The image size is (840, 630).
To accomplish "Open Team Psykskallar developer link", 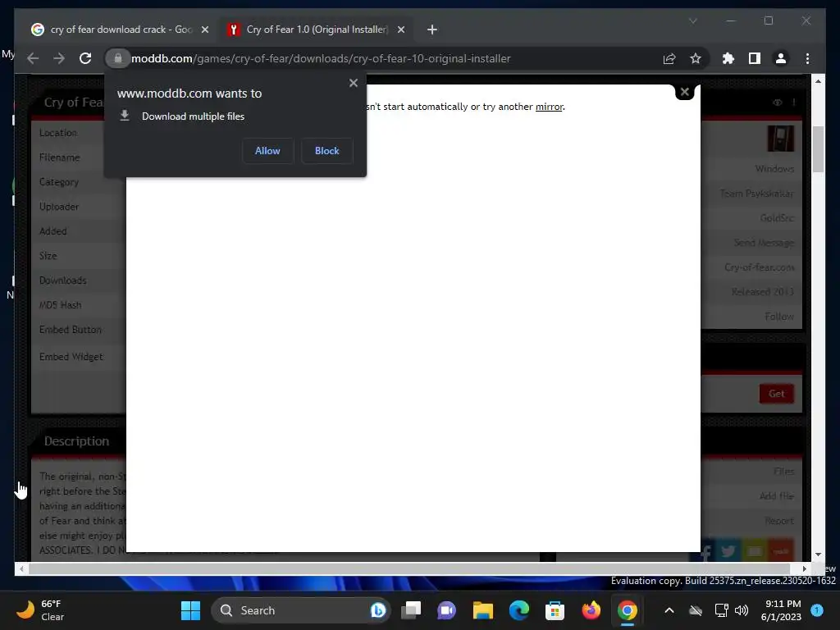I will pyautogui.click(x=756, y=194).
